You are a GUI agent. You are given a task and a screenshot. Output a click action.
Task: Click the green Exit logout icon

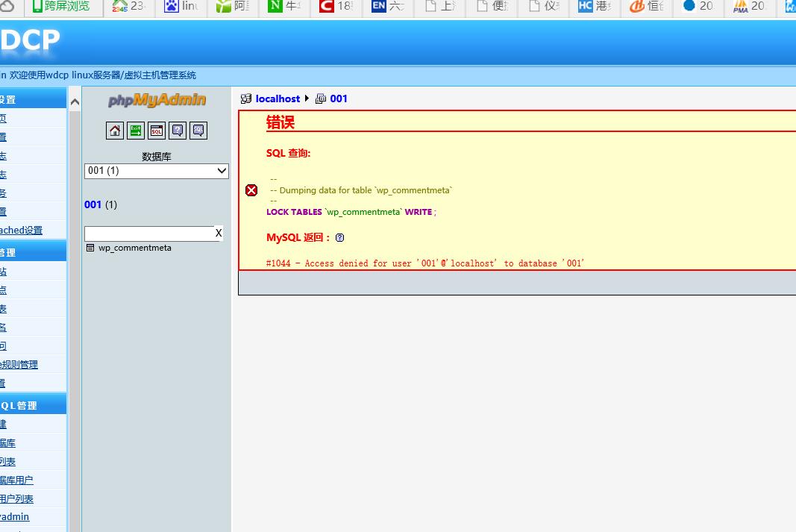tap(136, 131)
